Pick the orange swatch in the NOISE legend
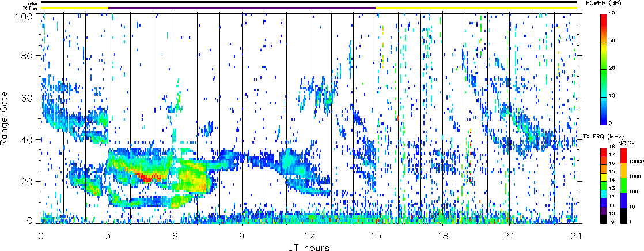Screen dimensions: 644x251 point(623,170)
